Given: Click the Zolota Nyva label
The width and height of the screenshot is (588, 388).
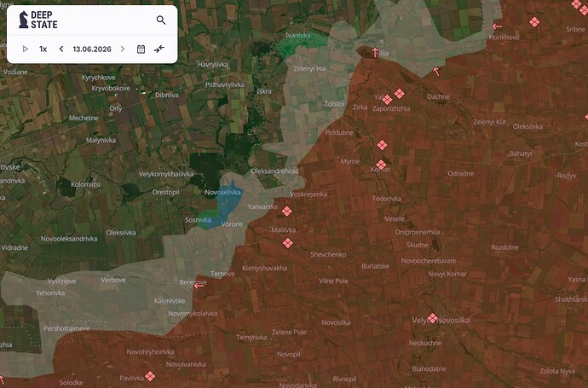Looking at the screenshot, I should 557,371.
